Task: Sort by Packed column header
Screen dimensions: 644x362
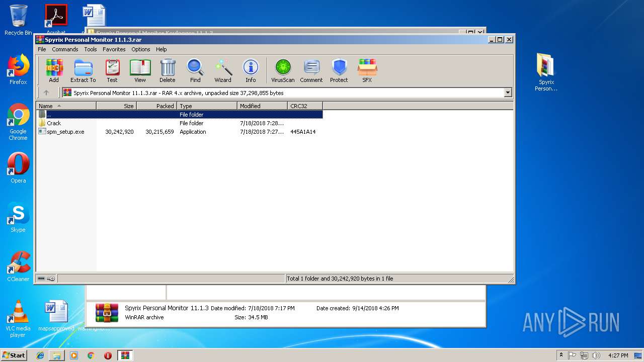Action: pyautogui.click(x=156, y=106)
